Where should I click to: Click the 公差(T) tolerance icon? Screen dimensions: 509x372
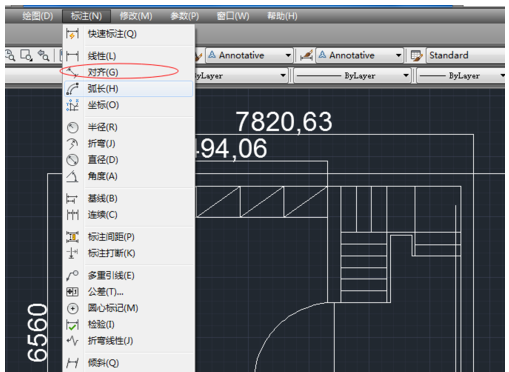pyautogui.click(x=72, y=292)
